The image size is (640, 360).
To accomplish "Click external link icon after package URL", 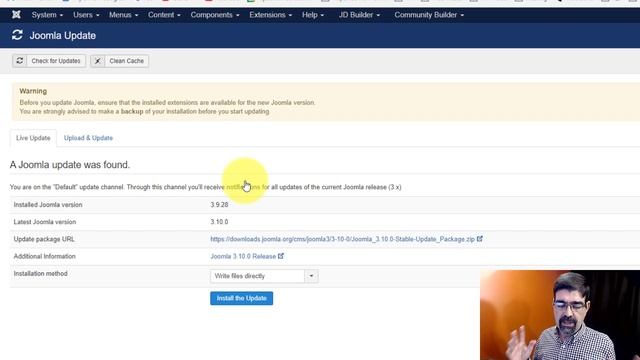I will pos(480,239).
